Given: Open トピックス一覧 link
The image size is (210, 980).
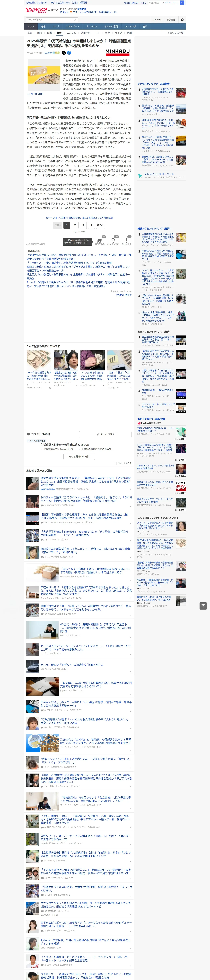Looking at the screenshot, I should coord(175,33).
